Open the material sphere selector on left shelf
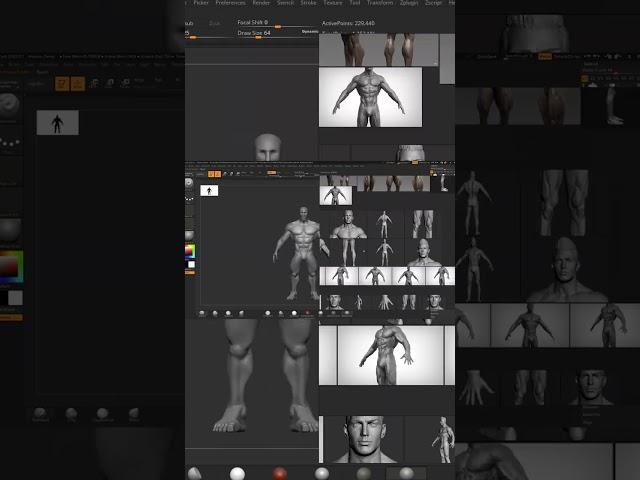Viewport: 640px width, 480px height. pos(189,236)
